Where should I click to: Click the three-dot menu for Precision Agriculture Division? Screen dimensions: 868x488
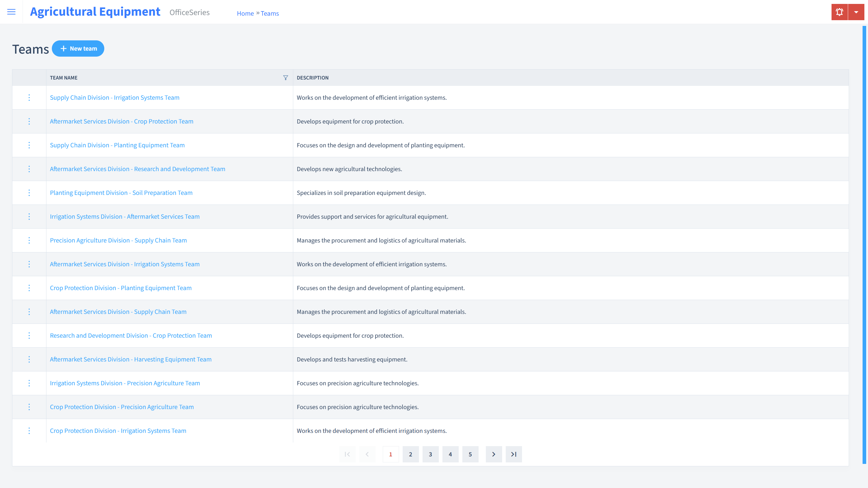pos(29,240)
